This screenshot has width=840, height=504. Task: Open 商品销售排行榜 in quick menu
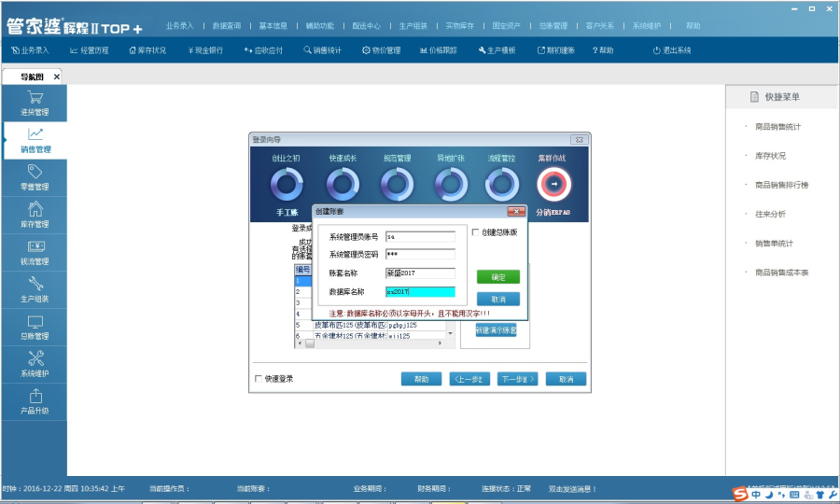coord(781,185)
